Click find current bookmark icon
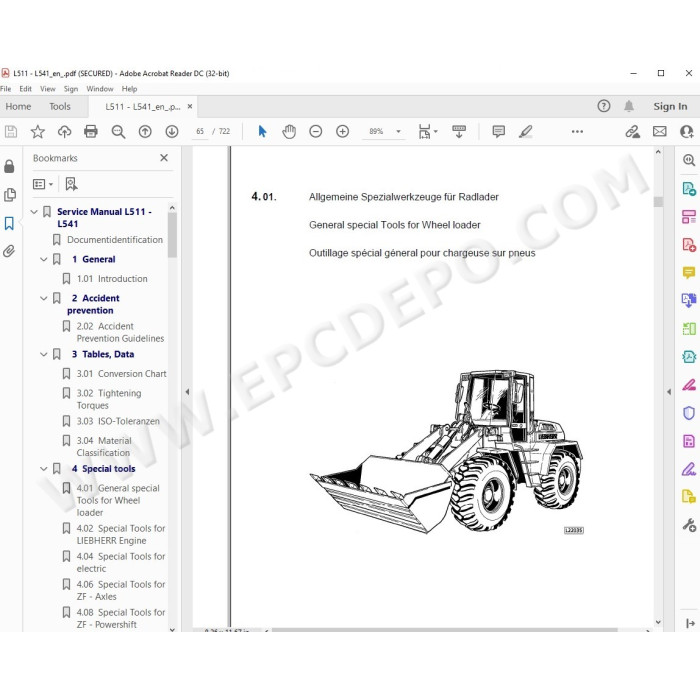Viewport: 700px width, 700px height. (x=71, y=184)
